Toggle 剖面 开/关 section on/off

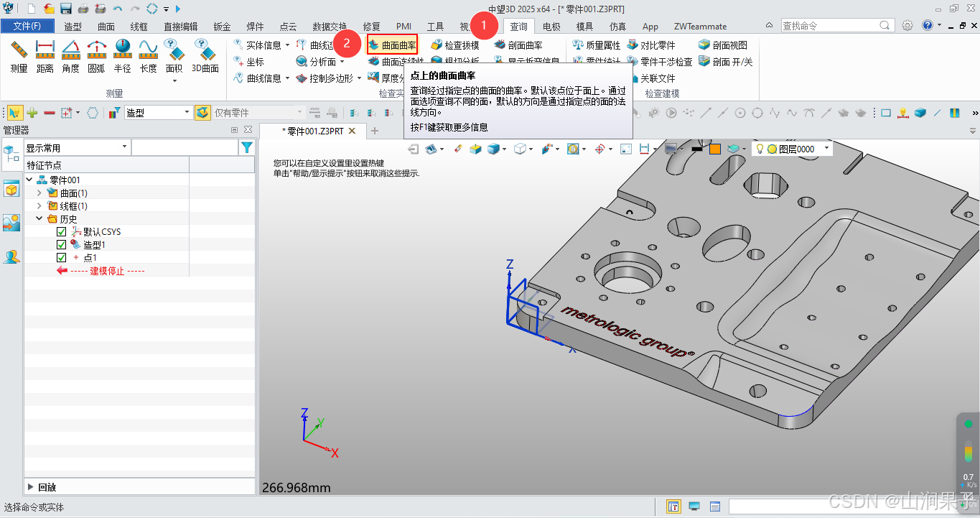(725, 62)
